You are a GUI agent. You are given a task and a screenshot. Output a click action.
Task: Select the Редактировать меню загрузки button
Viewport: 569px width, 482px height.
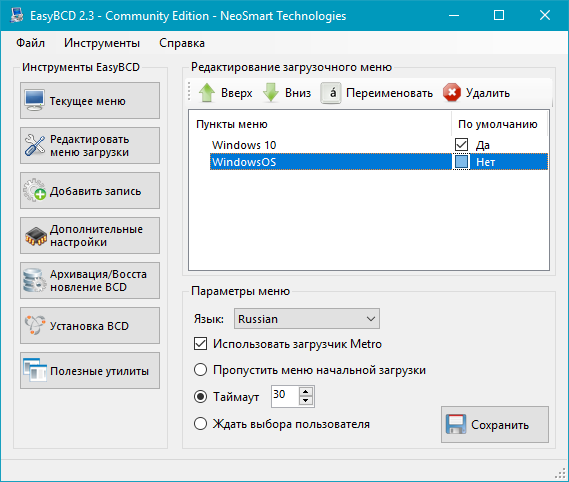pos(90,146)
